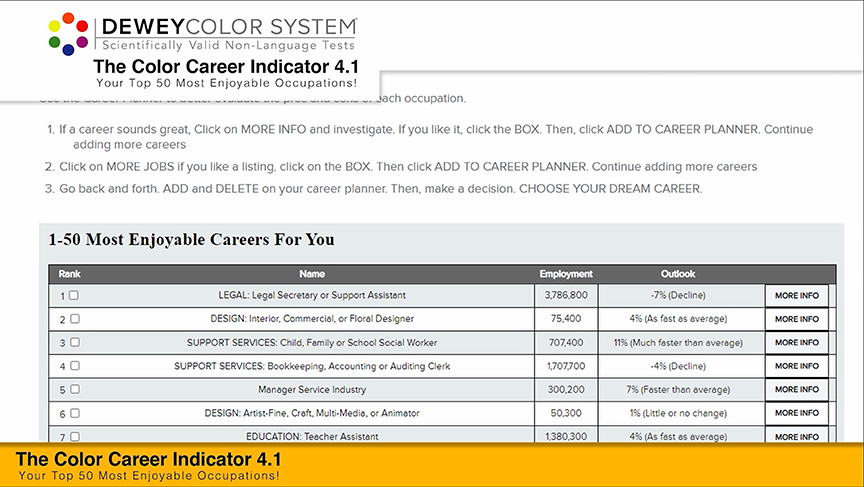Select the Teacher Assistant row checkbox
This screenshot has width=864, height=487.
click(75, 436)
